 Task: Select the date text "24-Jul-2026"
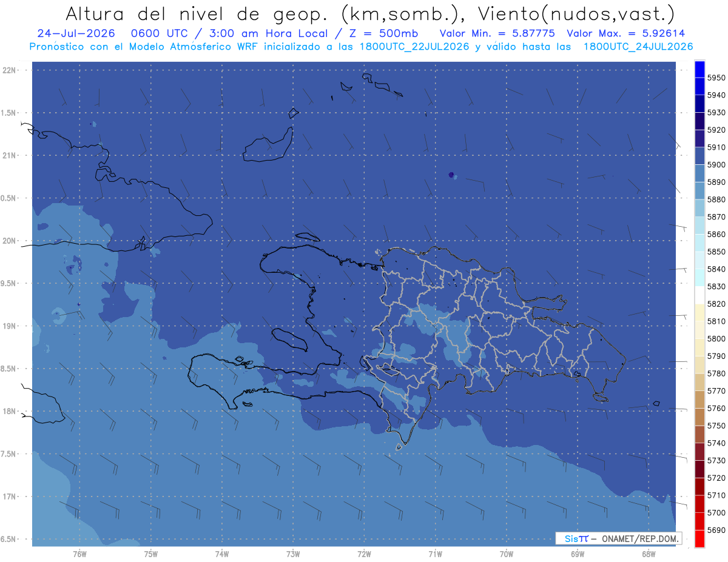click(75, 33)
